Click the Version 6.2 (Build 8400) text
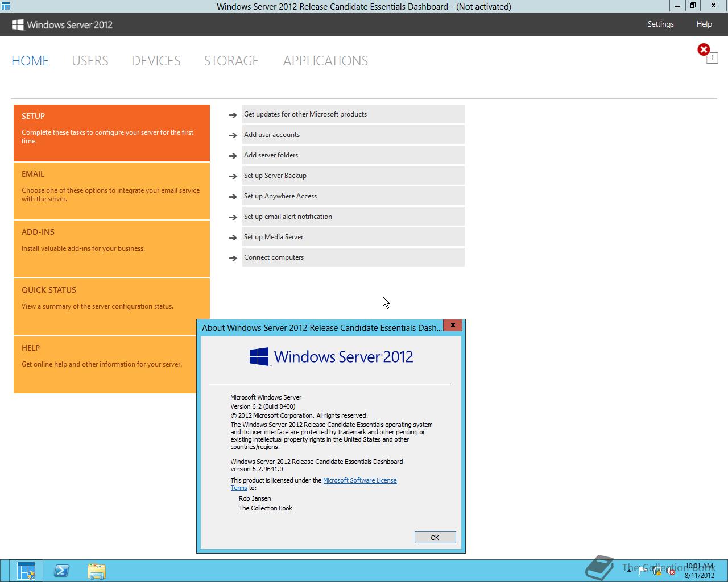The image size is (728, 582). click(x=263, y=406)
